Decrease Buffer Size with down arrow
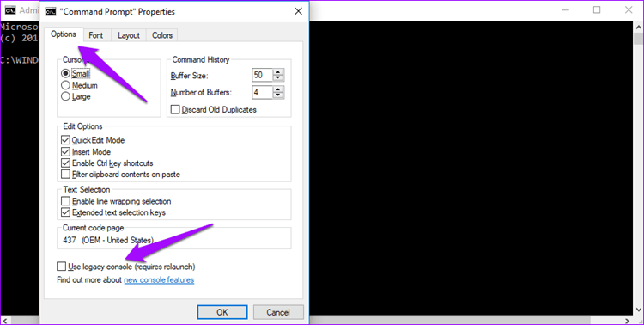Image resolution: width=644 pixels, height=325 pixels. tap(278, 78)
